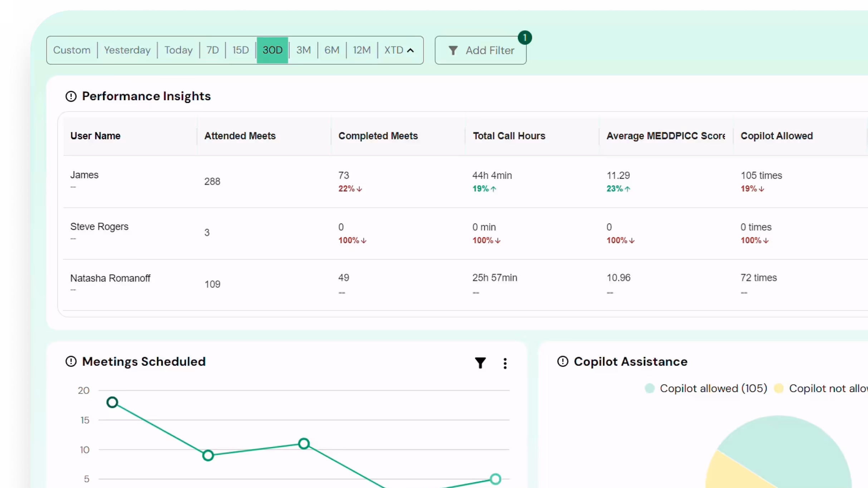Switch to the 12M range
The image size is (868, 488).
362,50
